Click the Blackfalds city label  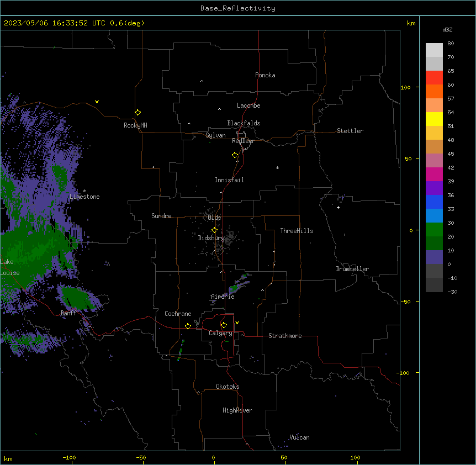click(244, 123)
